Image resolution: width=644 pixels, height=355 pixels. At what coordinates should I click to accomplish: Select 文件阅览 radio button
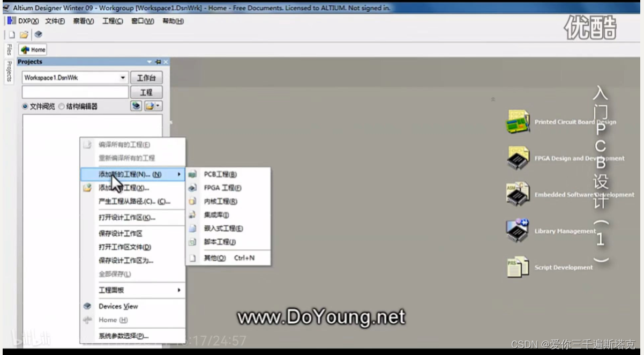tap(25, 107)
